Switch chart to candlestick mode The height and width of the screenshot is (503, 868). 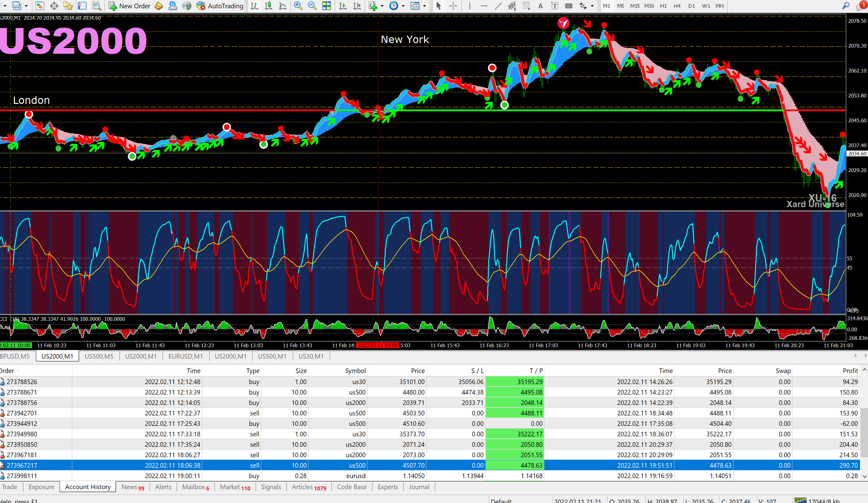(269, 6)
